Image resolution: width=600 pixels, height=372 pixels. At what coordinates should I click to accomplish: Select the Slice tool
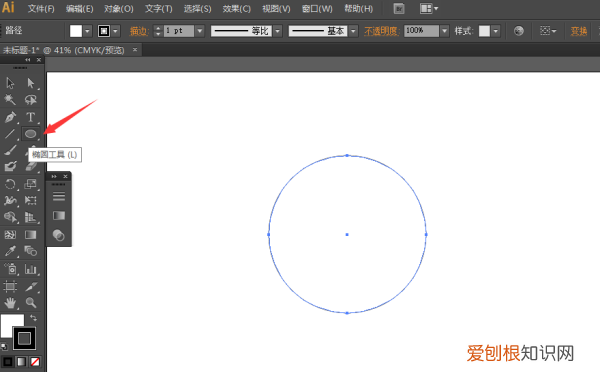click(x=31, y=286)
